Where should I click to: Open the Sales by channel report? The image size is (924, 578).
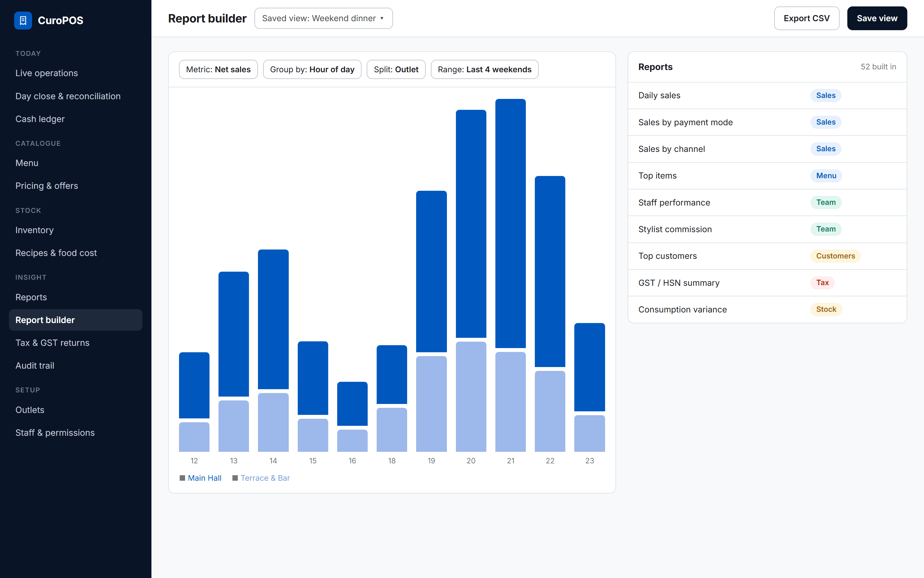[767, 149]
